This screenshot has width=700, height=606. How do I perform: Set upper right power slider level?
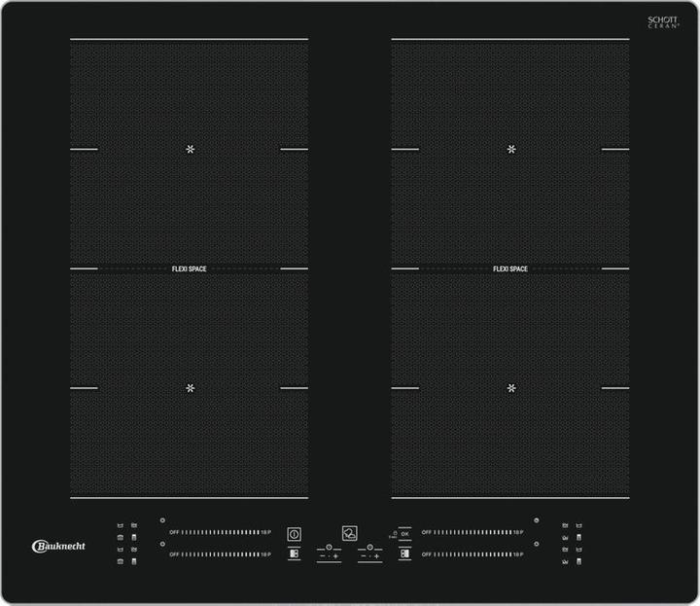coord(472,532)
